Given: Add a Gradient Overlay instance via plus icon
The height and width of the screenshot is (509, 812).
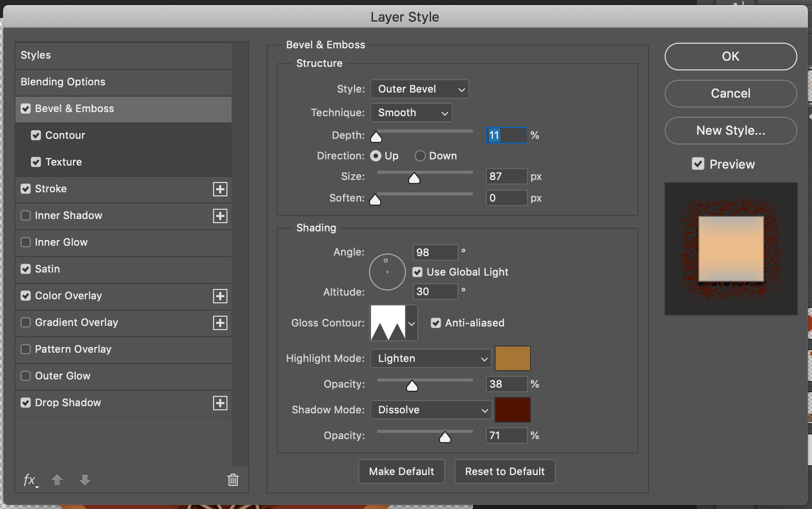Looking at the screenshot, I should tap(220, 323).
